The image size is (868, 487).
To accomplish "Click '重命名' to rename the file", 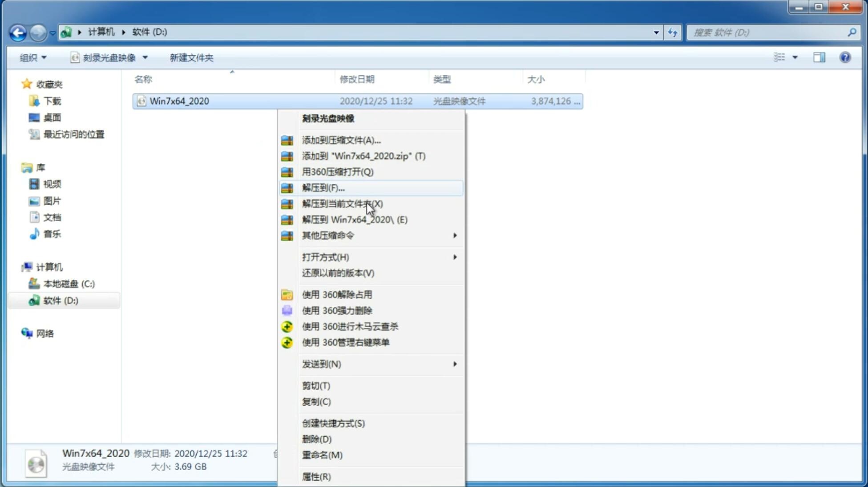I will click(x=322, y=455).
